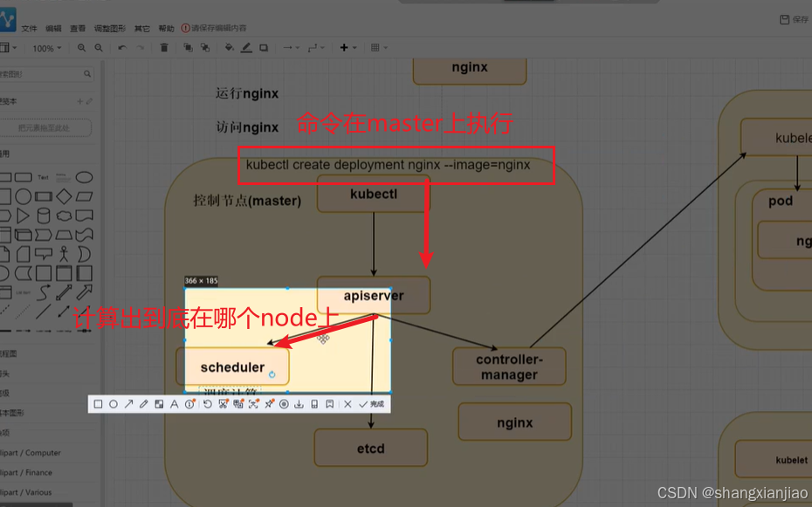Open the waypoint connector style dropdown
This screenshot has width=812, height=507.
316,48
